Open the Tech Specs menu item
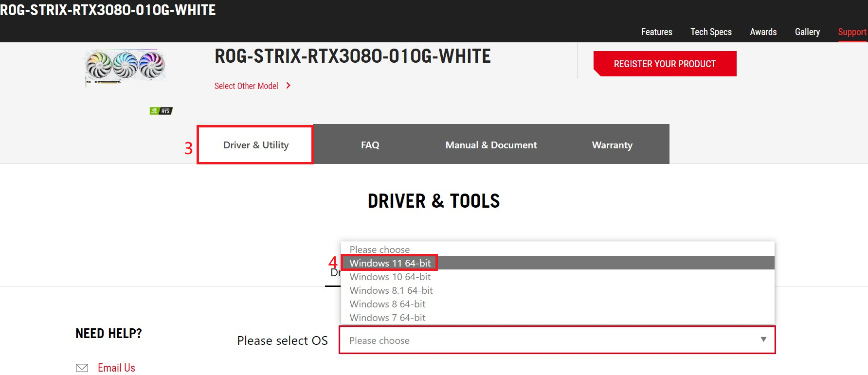 coord(711,32)
